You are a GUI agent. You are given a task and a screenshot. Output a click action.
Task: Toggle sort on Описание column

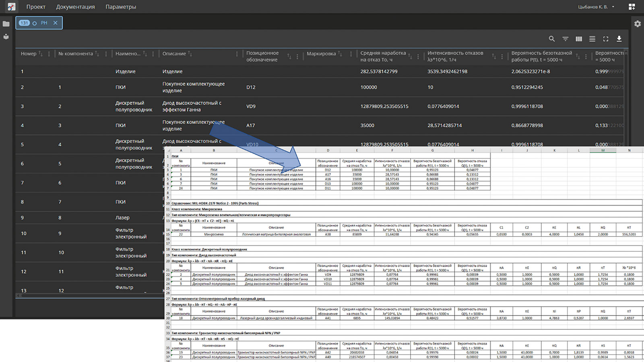[x=190, y=53]
